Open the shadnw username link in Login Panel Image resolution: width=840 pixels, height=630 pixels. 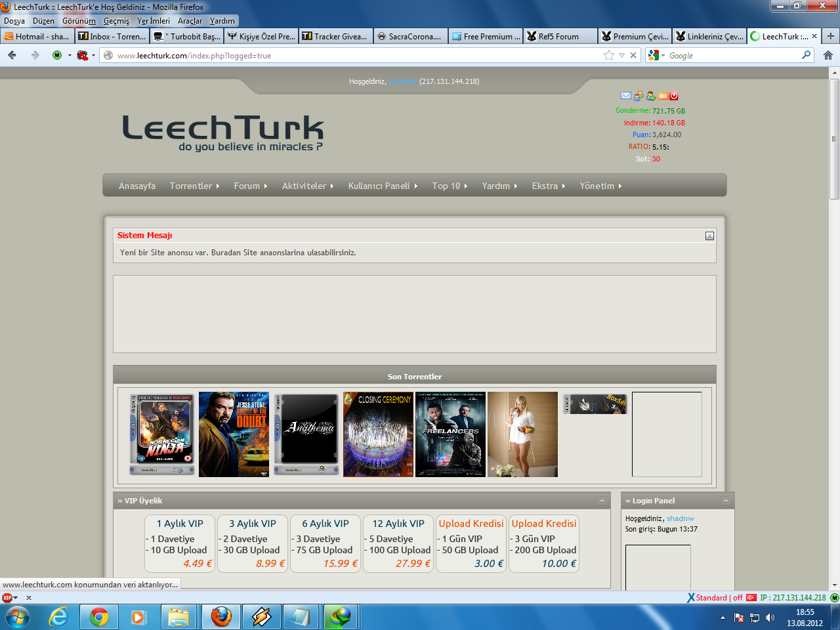point(680,518)
